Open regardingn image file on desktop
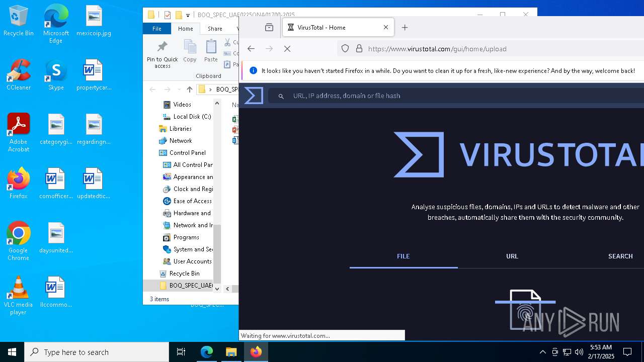644x362 pixels. [x=94, y=130]
